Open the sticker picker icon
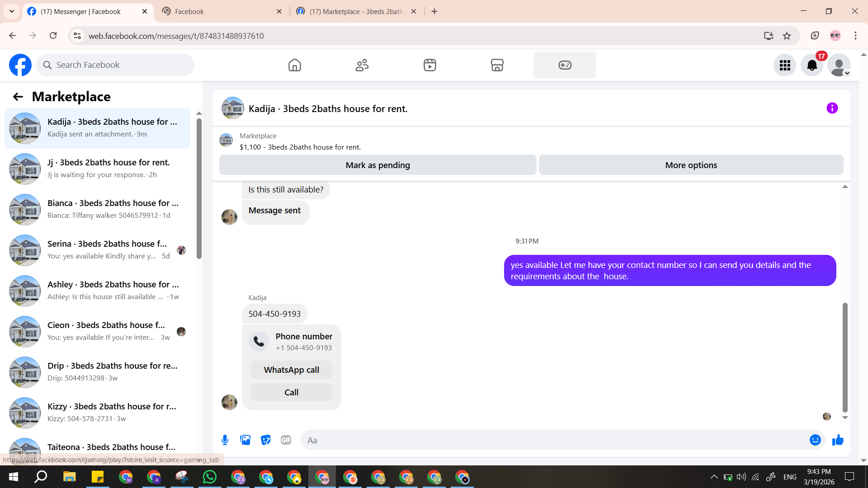Viewport: 868px width, 488px height. 266,440
